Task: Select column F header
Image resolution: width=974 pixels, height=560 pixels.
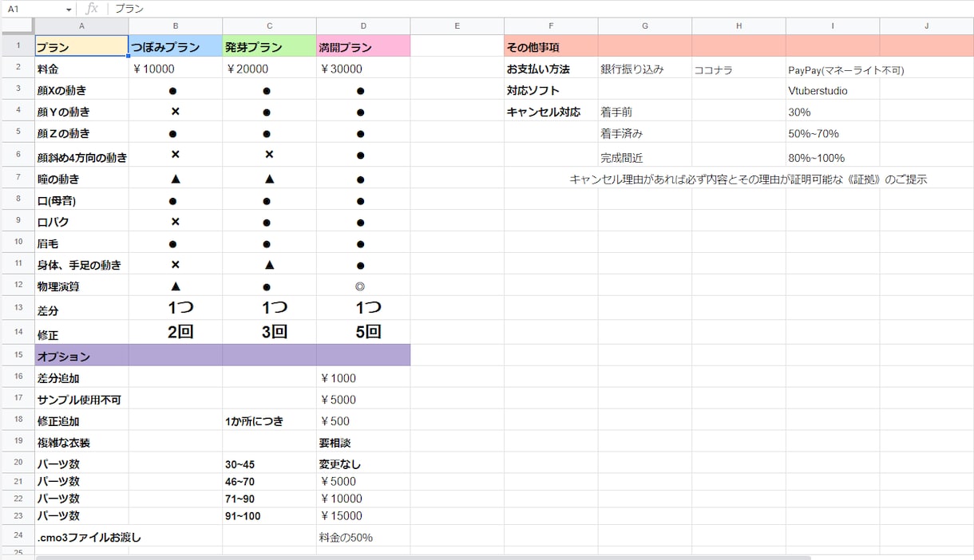Action: [x=551, y=26]
